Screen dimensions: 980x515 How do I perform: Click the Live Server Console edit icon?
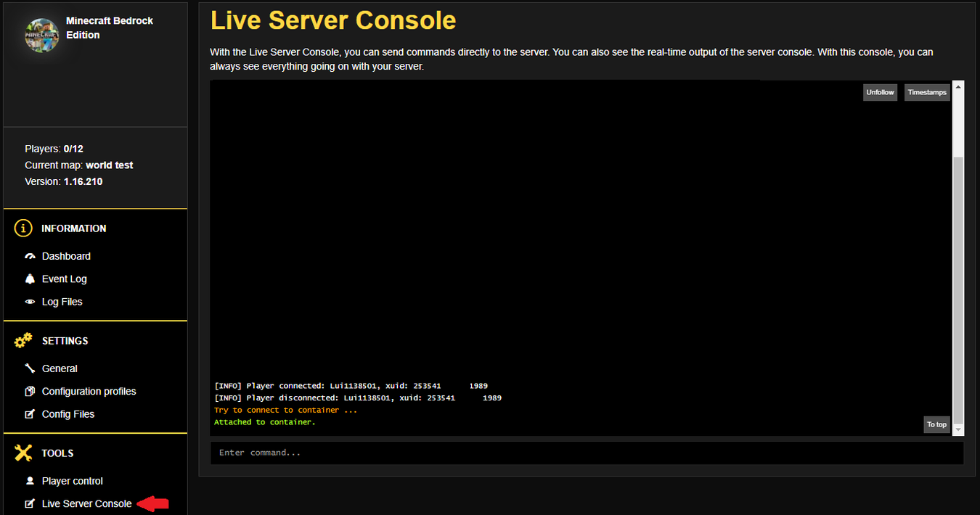point(30,503)
